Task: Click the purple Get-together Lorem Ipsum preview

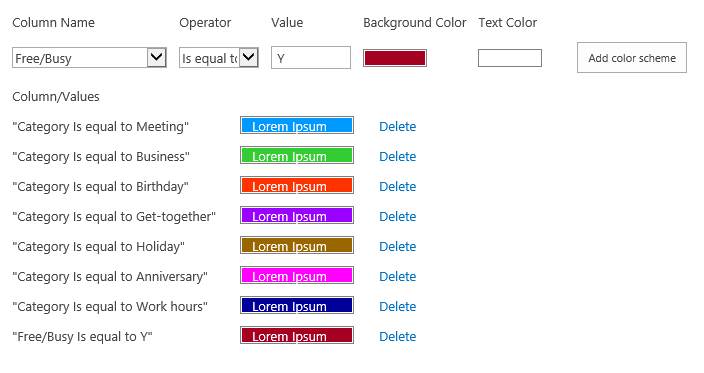Action: click(x=297, y=215)
